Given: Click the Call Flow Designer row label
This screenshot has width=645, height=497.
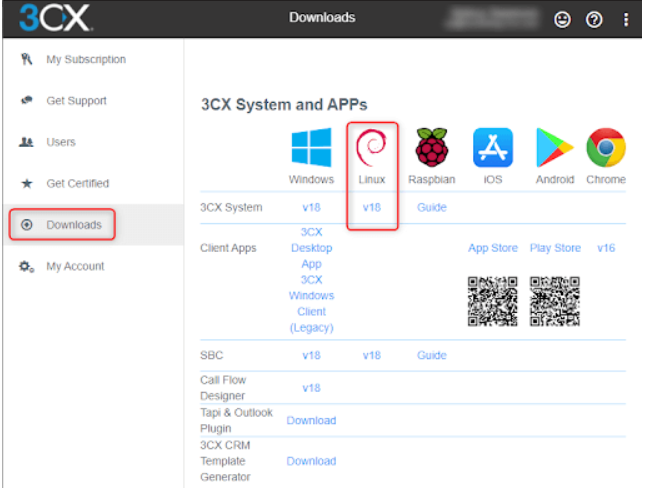Looking at the screenshot, I should pos(223,388).
